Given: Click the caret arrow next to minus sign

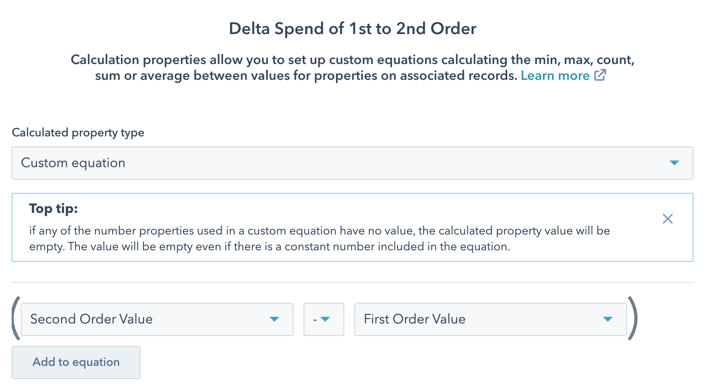Looking at the screenshot, I should tap(325, 319).
